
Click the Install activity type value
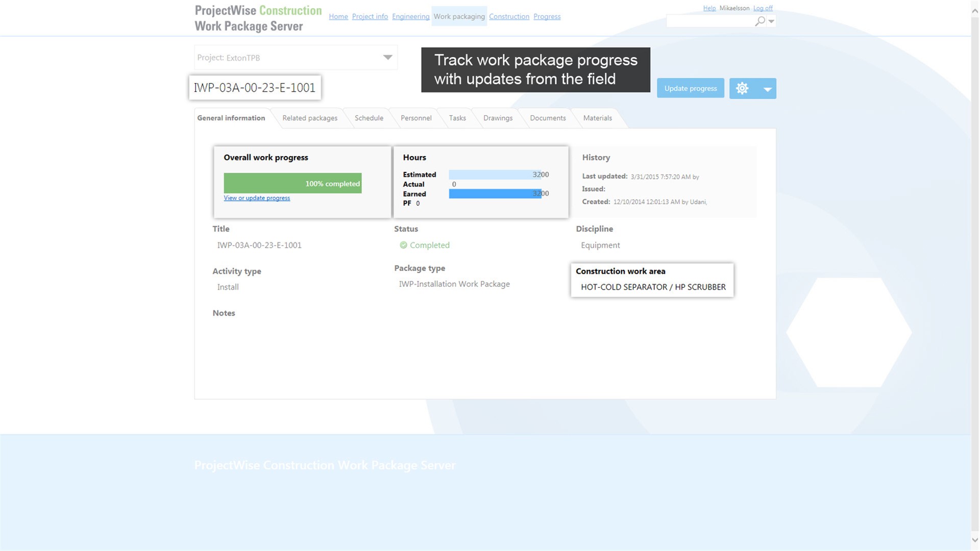pyautogui.click(x=228, y=287)
